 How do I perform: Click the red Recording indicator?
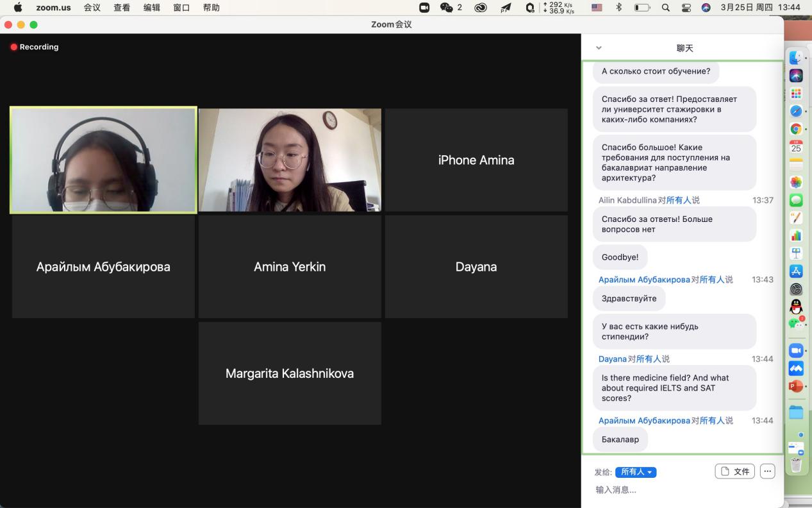coord(35,47)
